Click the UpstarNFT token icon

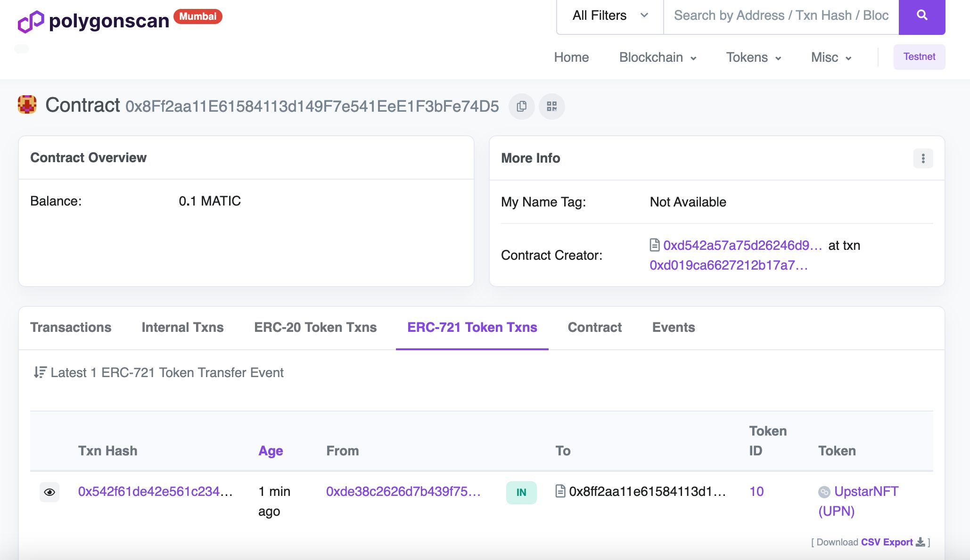(824, 492)
